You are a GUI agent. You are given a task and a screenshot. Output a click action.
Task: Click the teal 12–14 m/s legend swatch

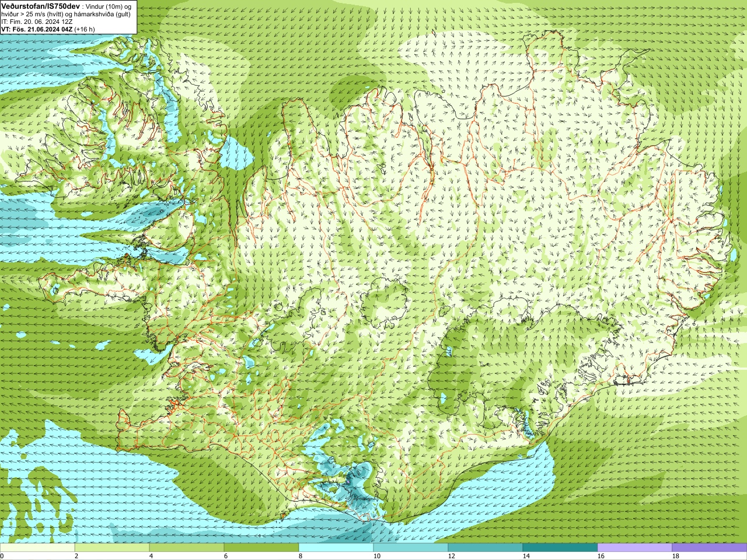(486, 548)
